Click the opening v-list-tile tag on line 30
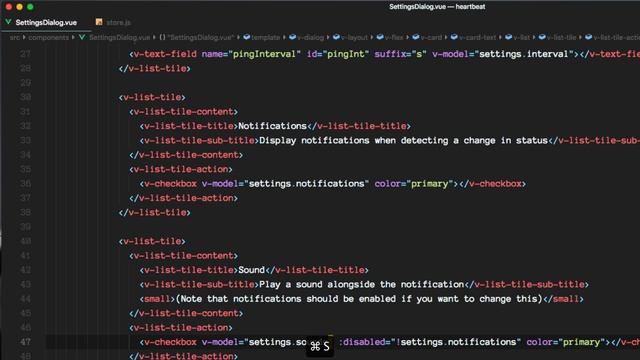 click(x=152, y=97)
